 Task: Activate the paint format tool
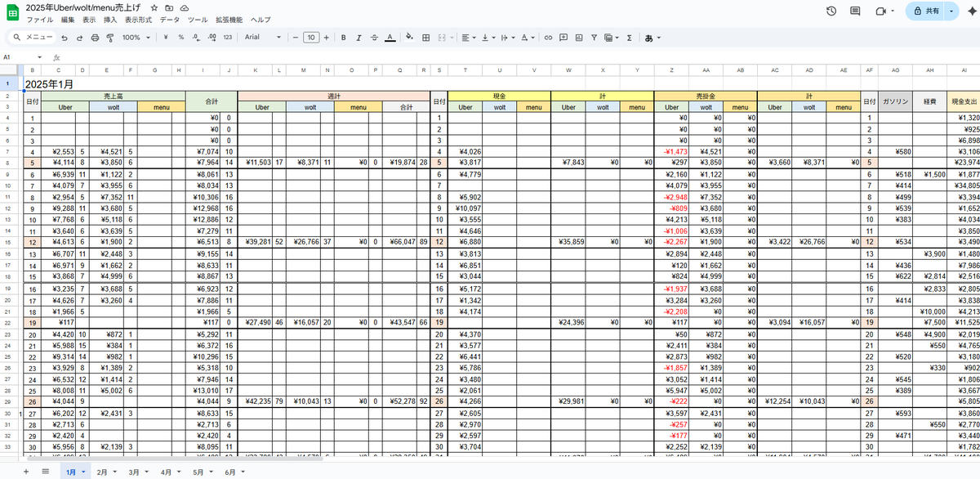(109, 38)
